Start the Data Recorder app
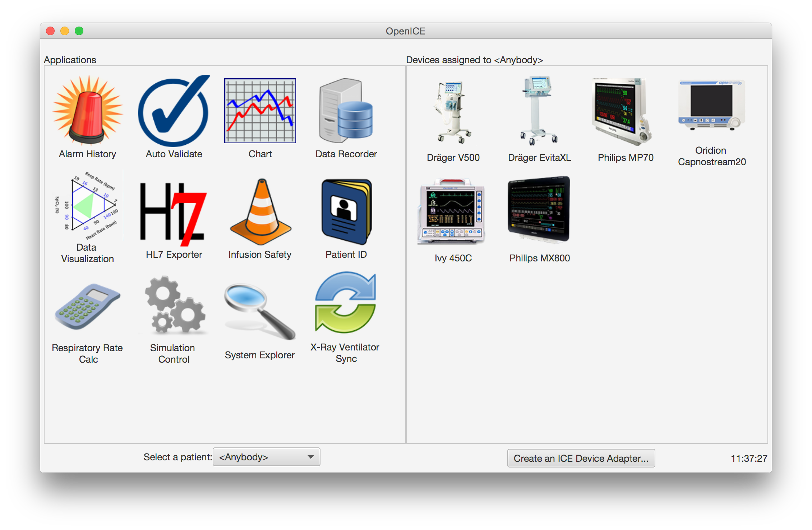Screen dimensions: 812x530 346,111
